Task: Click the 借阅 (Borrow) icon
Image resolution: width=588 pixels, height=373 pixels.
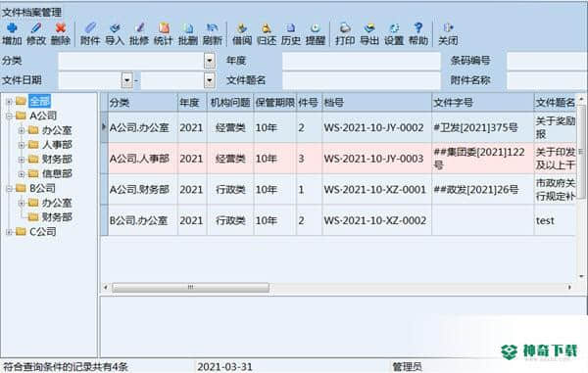Action: [242, 27]
